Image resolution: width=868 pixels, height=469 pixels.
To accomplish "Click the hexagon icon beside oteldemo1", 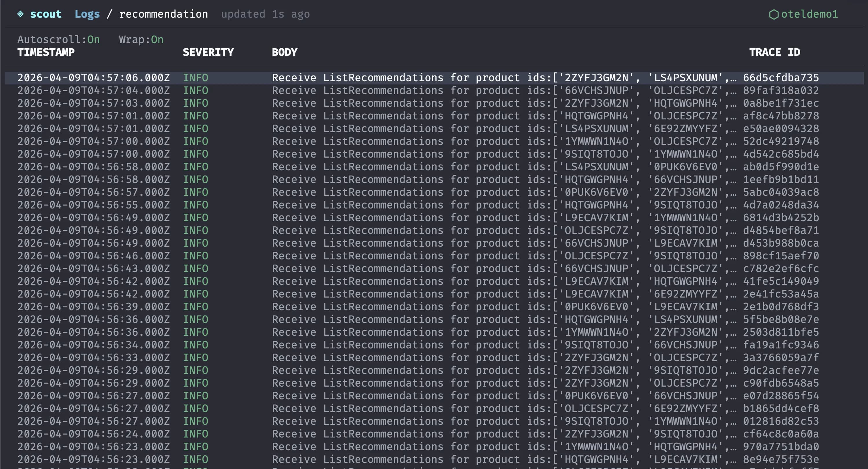I will point(773,14).
